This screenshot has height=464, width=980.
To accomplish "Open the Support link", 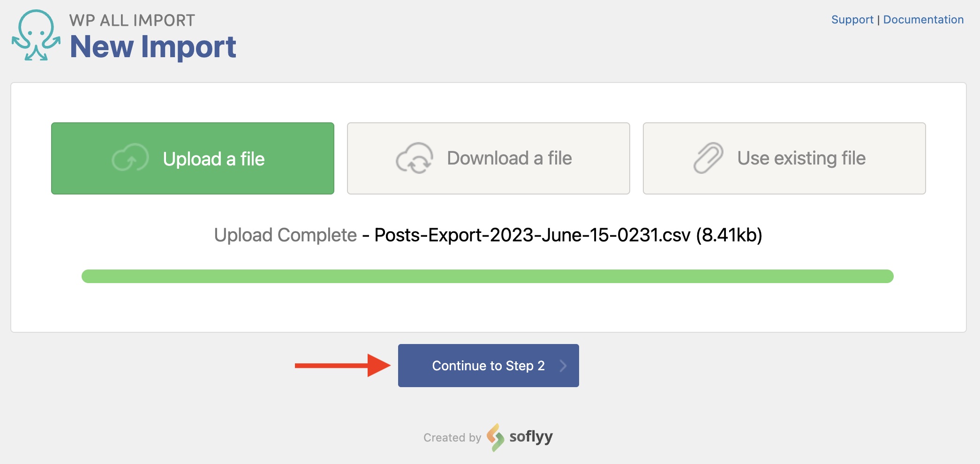I will click(852, 20).
